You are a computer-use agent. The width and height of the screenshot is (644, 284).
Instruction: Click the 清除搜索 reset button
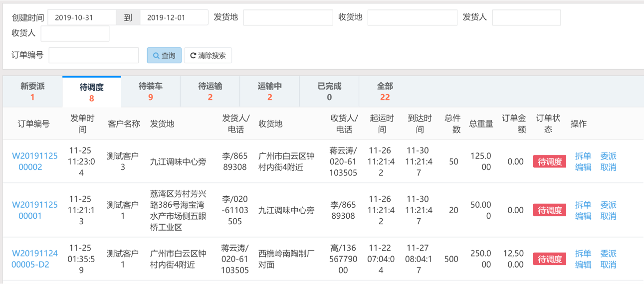pyautogui.click(x=208, y=55)
